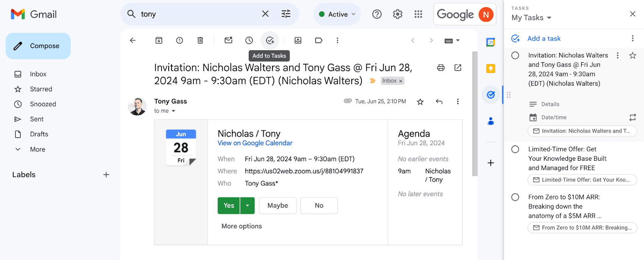Add details to invitation task
This screenshot has height=260, width=644.
[550, 104]
